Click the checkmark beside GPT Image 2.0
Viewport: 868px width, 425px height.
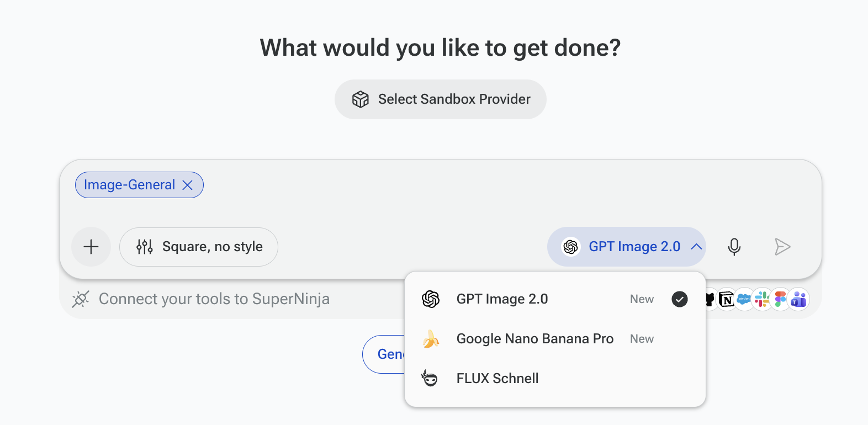click(680, 299)
